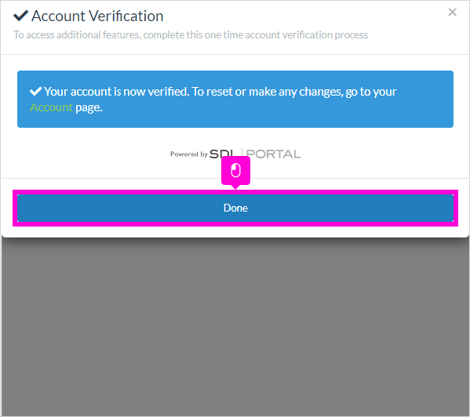The height and width of the screenshot is (417, 470).
Task: Click the pink mouse pointer callout icon
Action: tap(236, 171)
